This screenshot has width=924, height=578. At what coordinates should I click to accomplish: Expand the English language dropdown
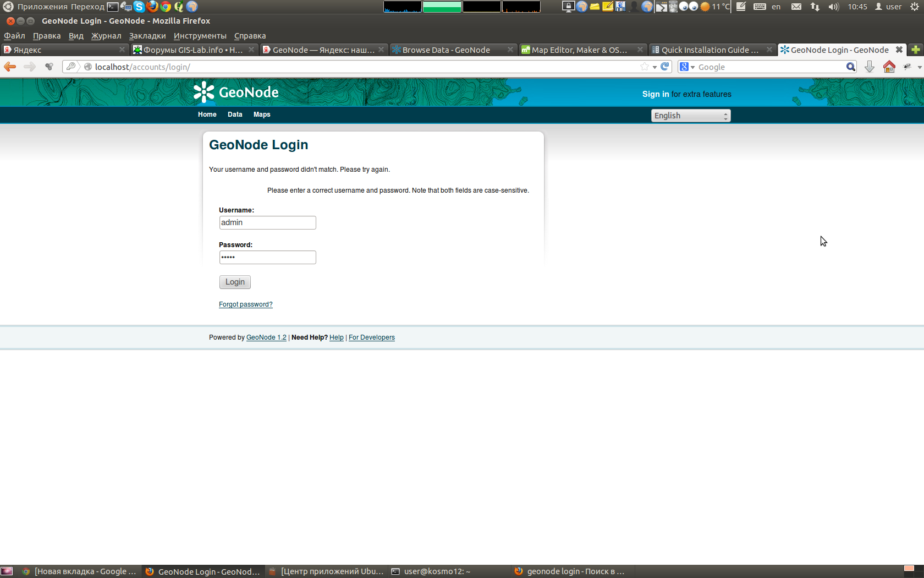pos(691,116)
